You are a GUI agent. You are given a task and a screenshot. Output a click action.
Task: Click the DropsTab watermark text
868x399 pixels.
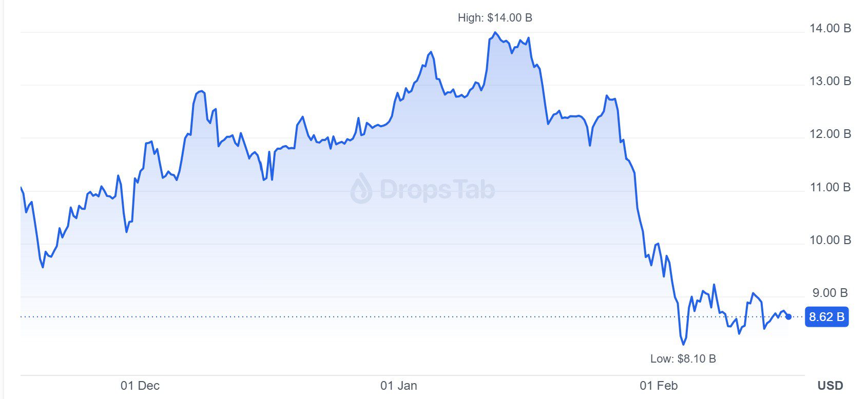(437, 190)
